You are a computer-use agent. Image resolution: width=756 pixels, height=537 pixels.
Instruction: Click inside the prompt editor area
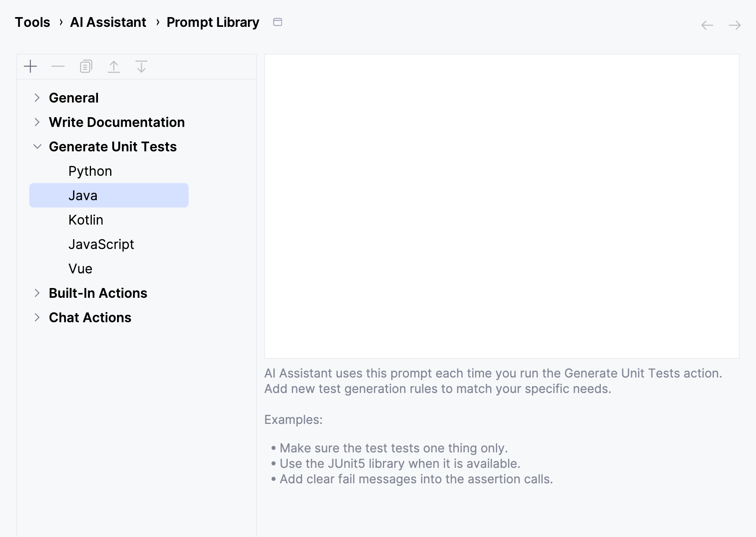(x=500, y=203)
